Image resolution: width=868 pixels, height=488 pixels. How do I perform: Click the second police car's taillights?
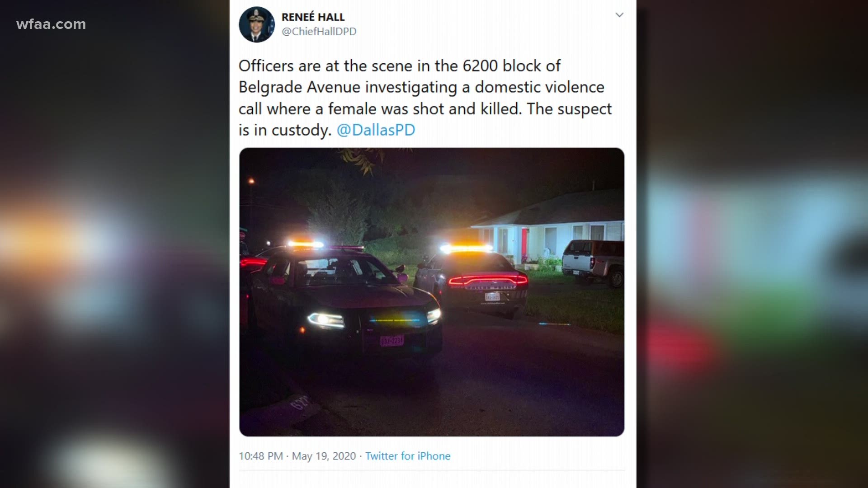coord(488,280)
